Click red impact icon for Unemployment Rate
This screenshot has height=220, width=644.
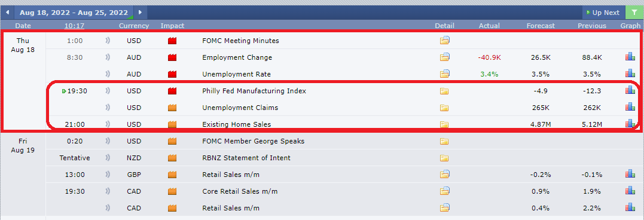click(172, 74)
